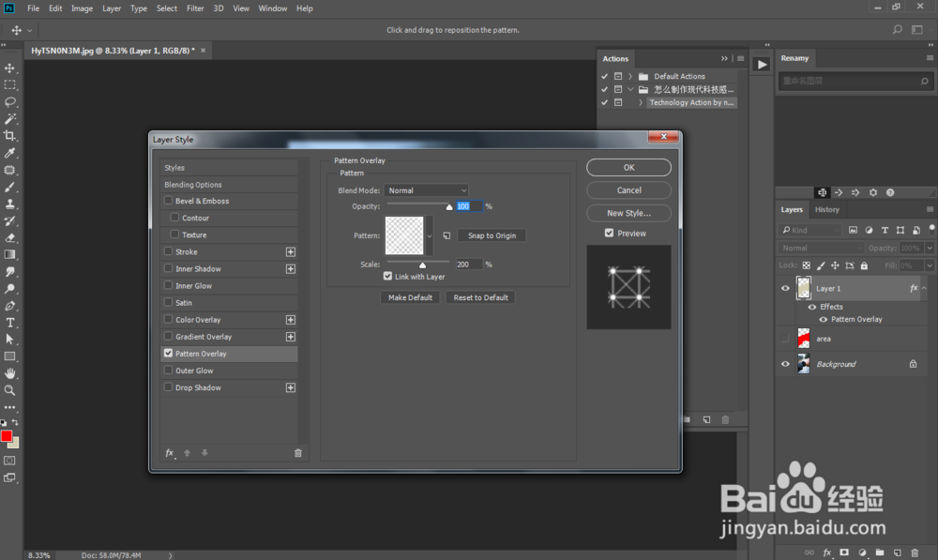Show the hidden area layer
The width and height of the screenshot is (938, 560).
tap(785, 339)
